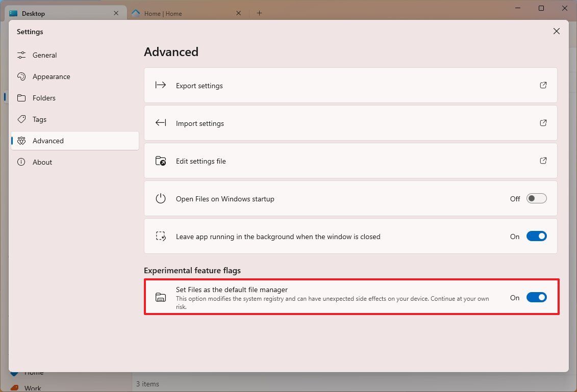Disable Leave app running in the background
Image resolution: width=577 pixels, height=392 pixels.
click(x=536, y=236)
